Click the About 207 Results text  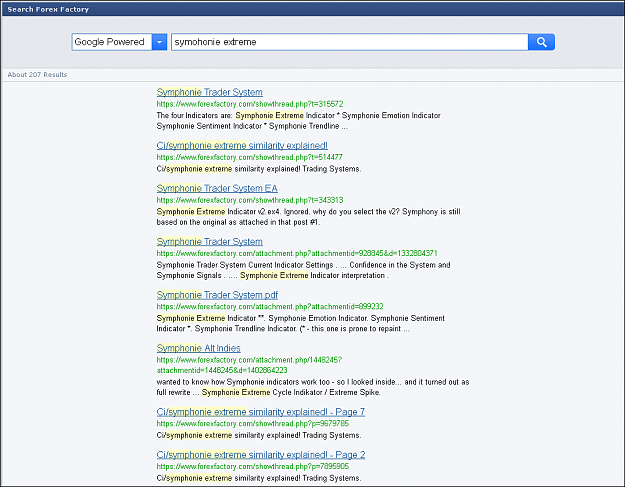[37, 75]
